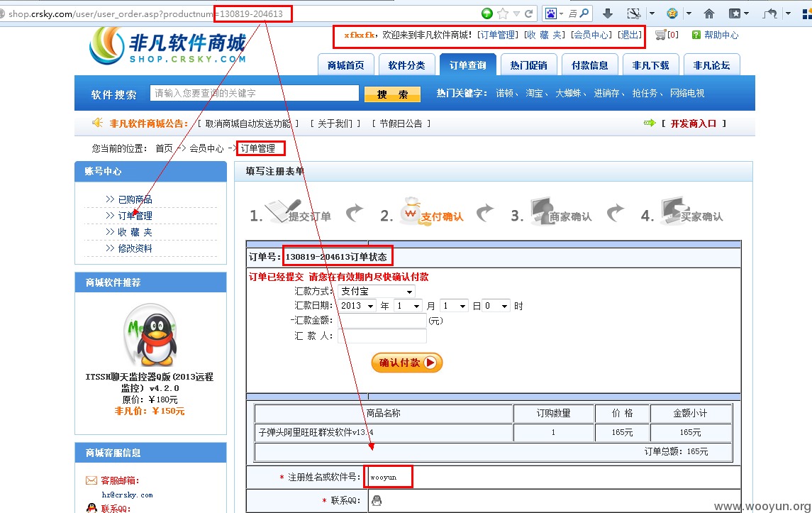Click the ITSSH聊天监控器 product thumbnail

[150, 334]
